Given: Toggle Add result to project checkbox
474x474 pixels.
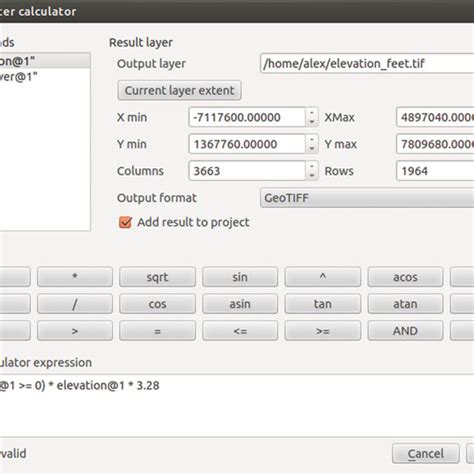Looking at the screenshot, I should [x=125, y=222].
